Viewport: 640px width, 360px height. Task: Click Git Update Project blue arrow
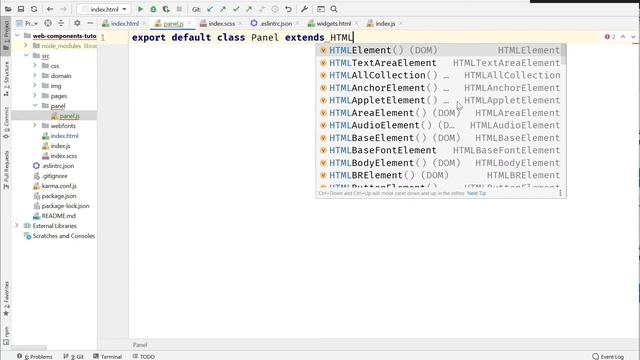[x=210, y=9]
